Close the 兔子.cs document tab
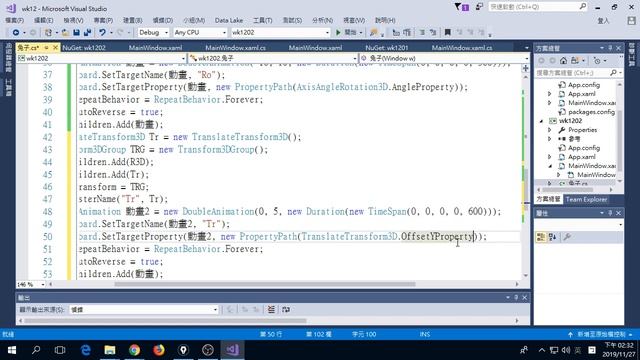Screen dimensions: 640x360 point(55,48)
